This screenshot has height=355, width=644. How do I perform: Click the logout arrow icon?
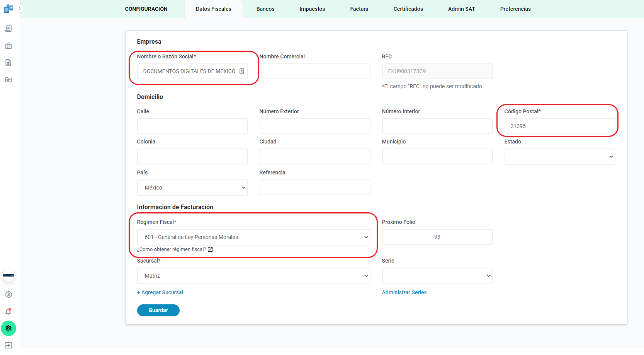(8, 345)
